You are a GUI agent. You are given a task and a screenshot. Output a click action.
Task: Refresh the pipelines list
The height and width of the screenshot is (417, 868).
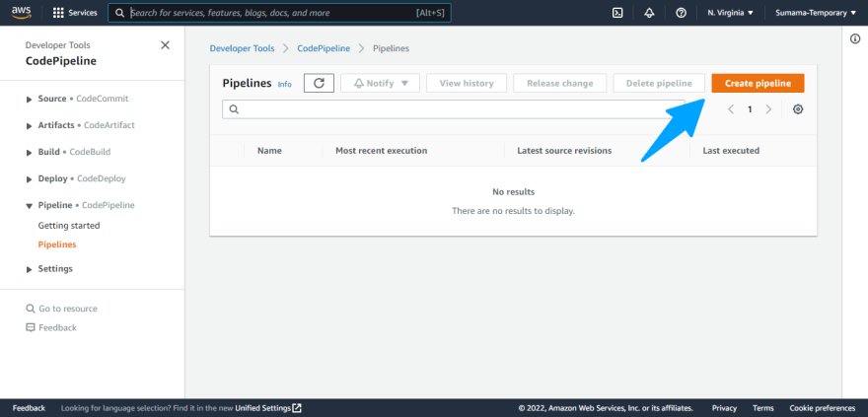(x=319, y=84)
